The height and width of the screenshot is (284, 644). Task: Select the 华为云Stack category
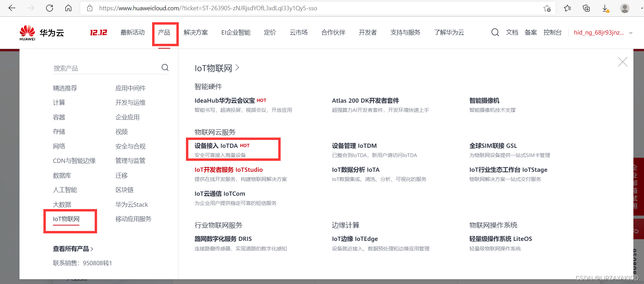pos(132,205)
